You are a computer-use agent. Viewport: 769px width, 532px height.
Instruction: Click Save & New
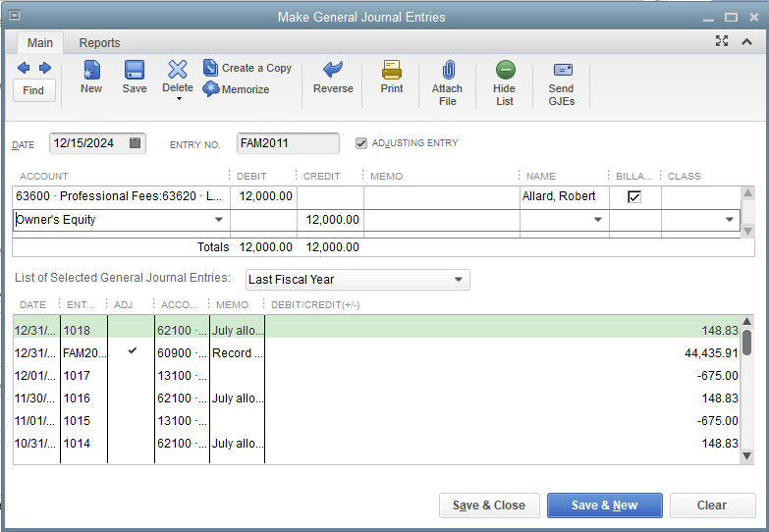[x=605, y=505]
